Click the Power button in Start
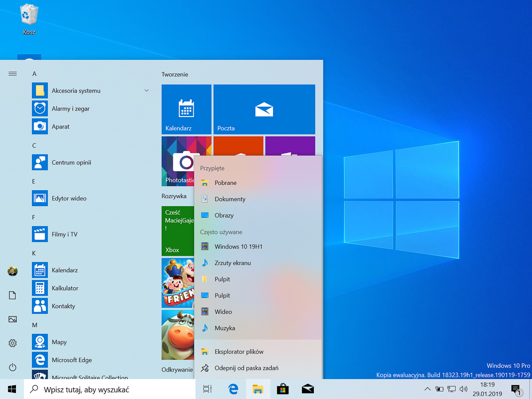The width and height of the screenshot is (532, 399). pyautogui.click(x=12, y=367)
